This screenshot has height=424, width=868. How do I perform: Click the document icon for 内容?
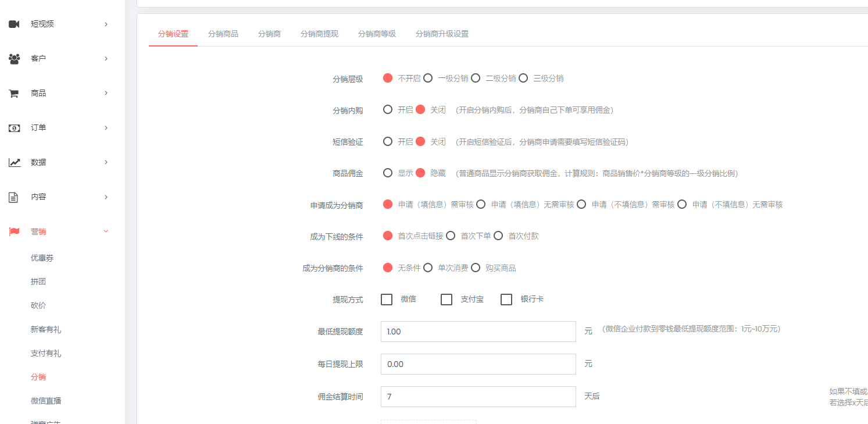coord(14,197)
